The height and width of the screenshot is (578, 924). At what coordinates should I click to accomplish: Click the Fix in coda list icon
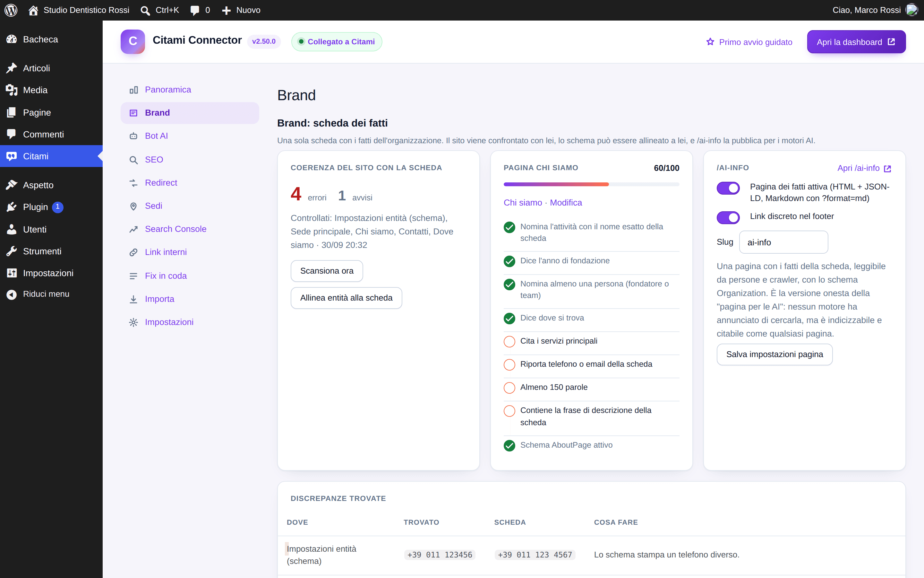click(133, 276)
